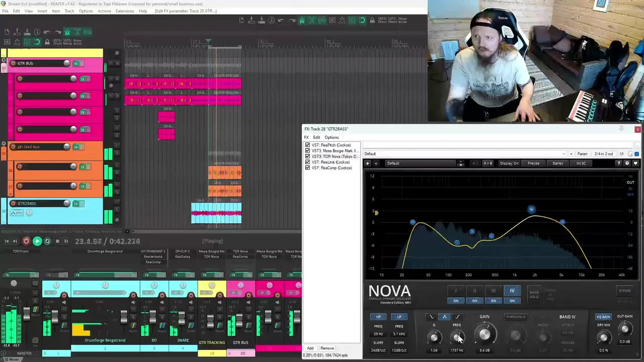This screenshot has width=644, height=362.
Task: Open the Nova Default preset dropdown
Action: 421,163
